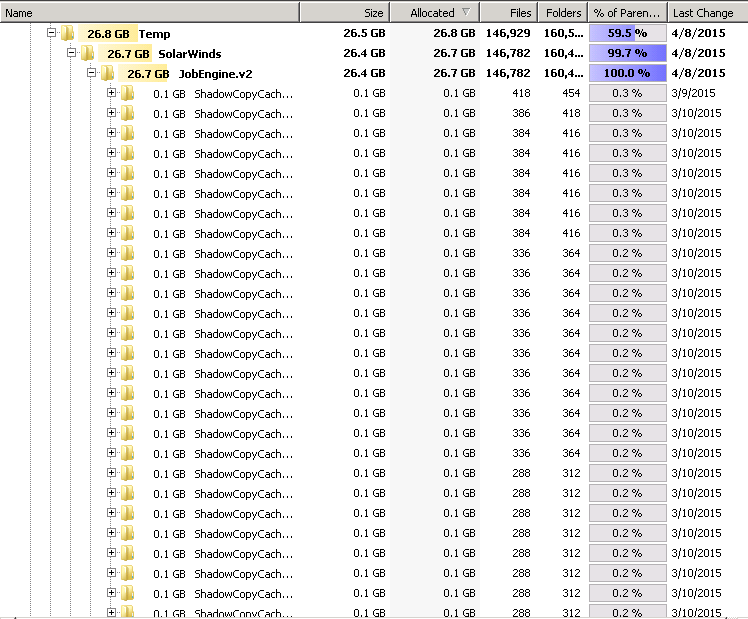
Task: Collapse the SolarWinds folder node
Action: [72, 53]
